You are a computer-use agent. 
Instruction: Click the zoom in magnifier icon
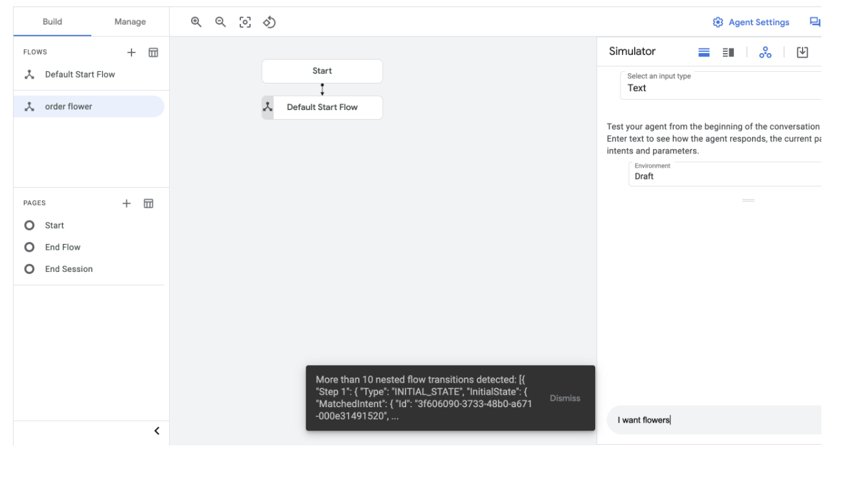pos(196,22)
